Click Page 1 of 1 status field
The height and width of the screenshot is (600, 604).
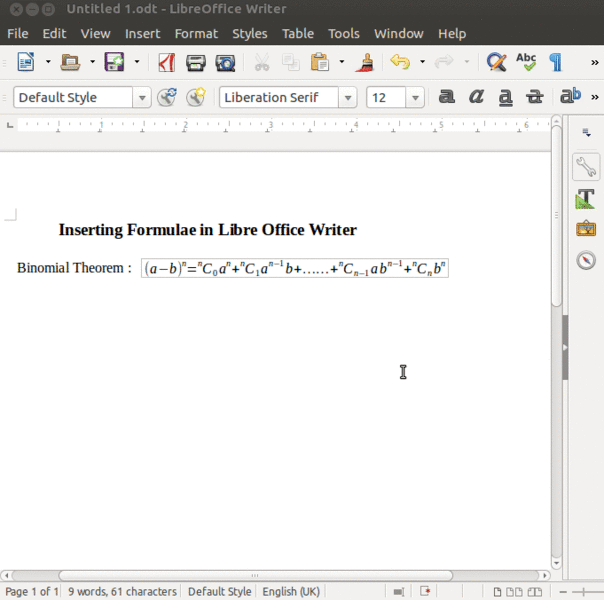pos(32,592)
